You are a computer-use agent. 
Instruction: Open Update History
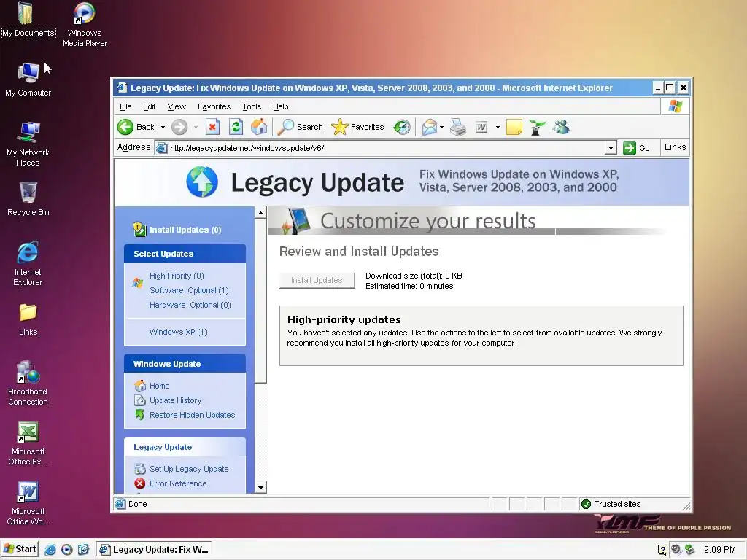[x=175, y=400]
